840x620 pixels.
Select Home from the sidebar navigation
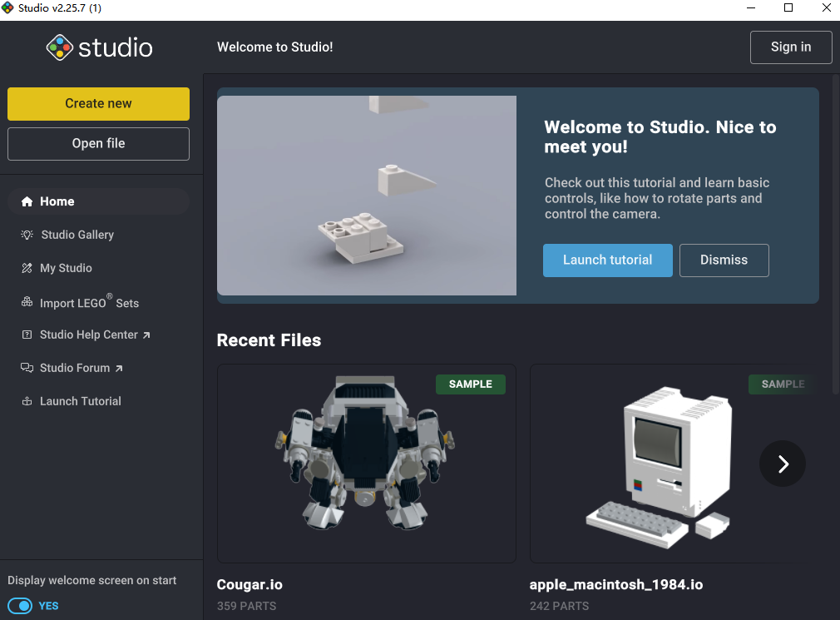(x=57, y=201)
